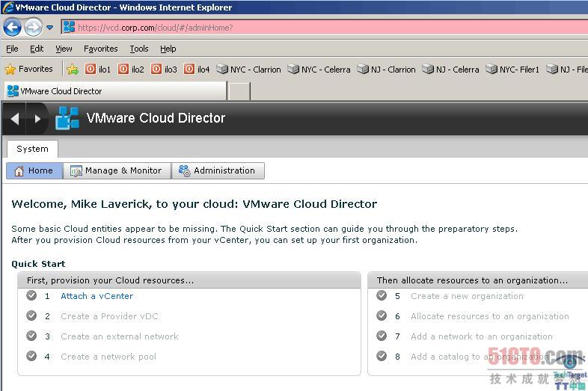Open the View menu
588x391 pixels.
pyautogui.click(x=64, y=49)
